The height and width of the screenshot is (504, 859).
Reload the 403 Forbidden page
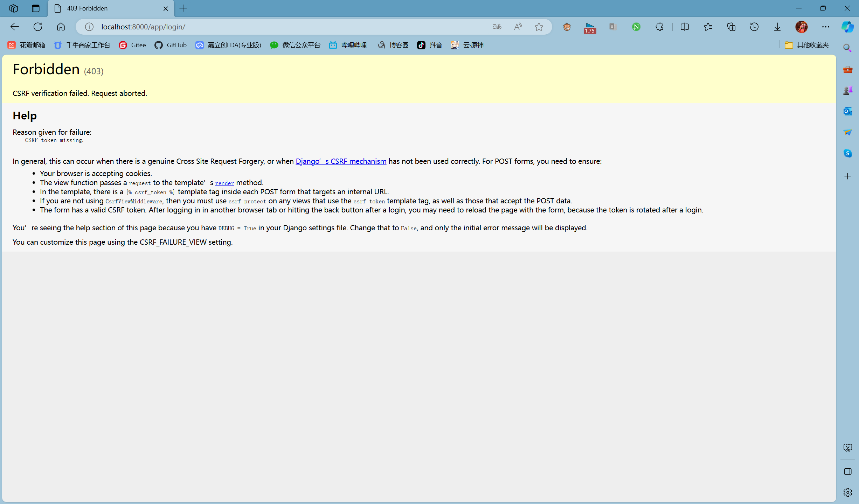coord(38,27)
